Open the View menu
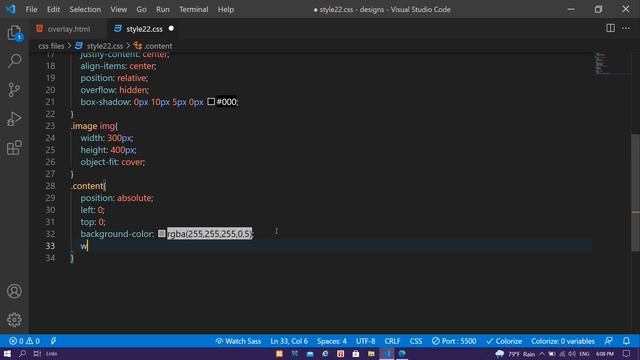The height and width of the screenshot is (360, 640). [118, 9]
